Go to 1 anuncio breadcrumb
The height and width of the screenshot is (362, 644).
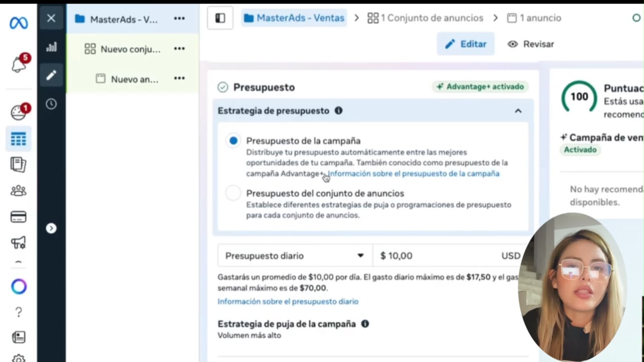534,18
